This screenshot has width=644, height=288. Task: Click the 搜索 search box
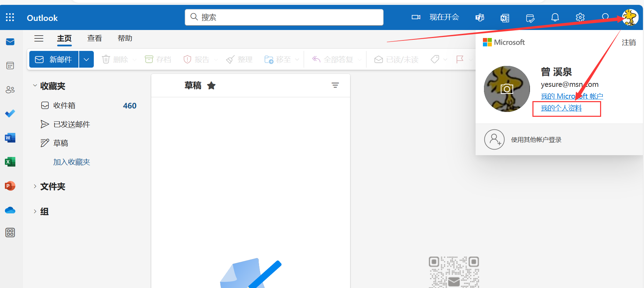pyautogui.click(x=284, y=17)
